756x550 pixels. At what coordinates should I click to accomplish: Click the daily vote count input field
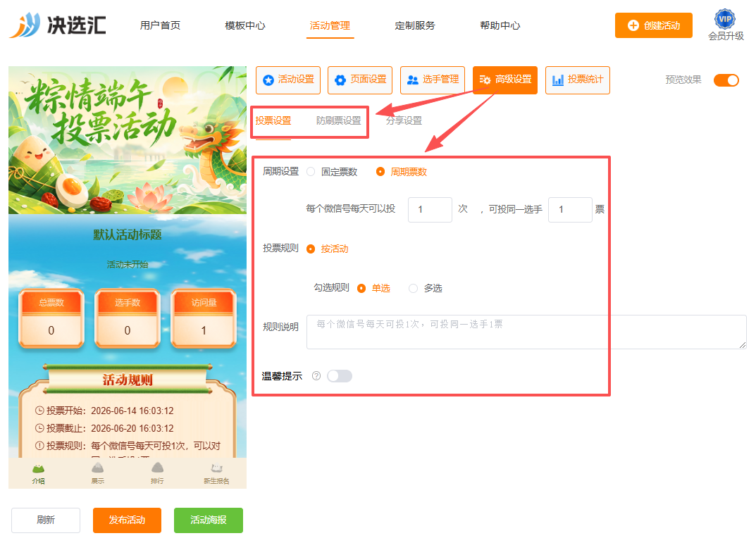pyautogui.click(x=430, y=210)
